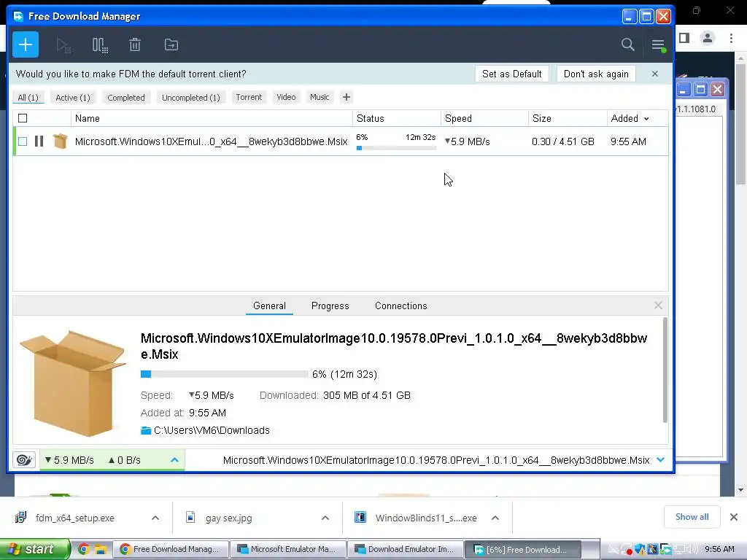Open the search magnifier in FDM
The height and width of the screenshot is (560, 747).
(x=628, y=44)
